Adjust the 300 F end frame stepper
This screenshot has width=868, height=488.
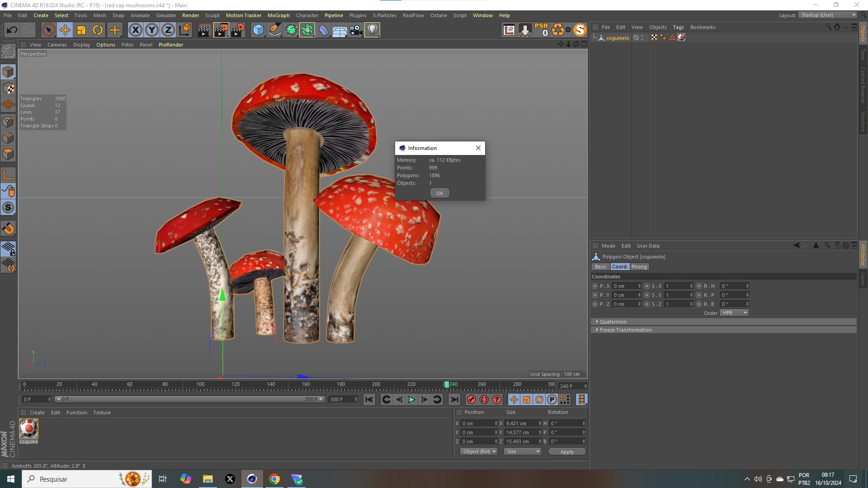356,399
